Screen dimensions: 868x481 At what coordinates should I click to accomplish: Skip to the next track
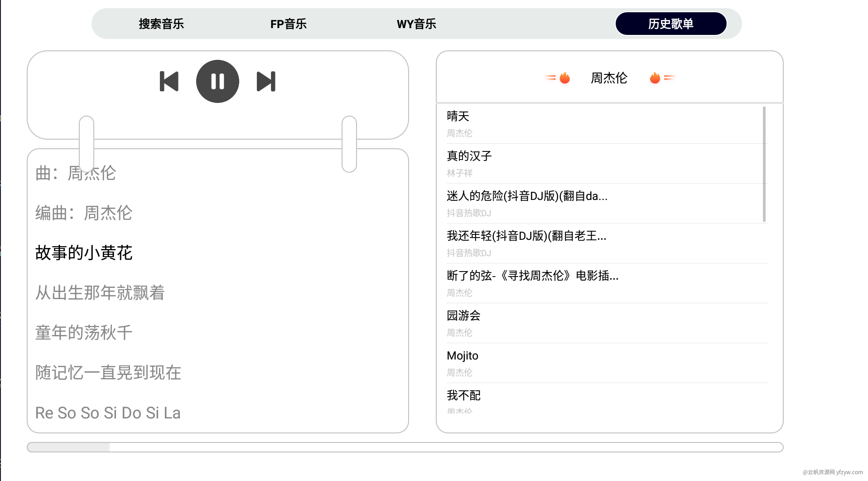tap(266, 82)
